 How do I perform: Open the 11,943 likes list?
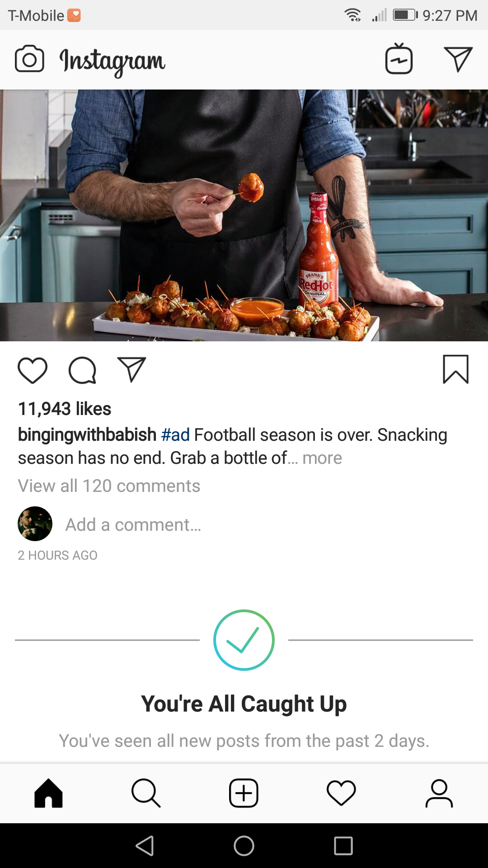(65, 409)
